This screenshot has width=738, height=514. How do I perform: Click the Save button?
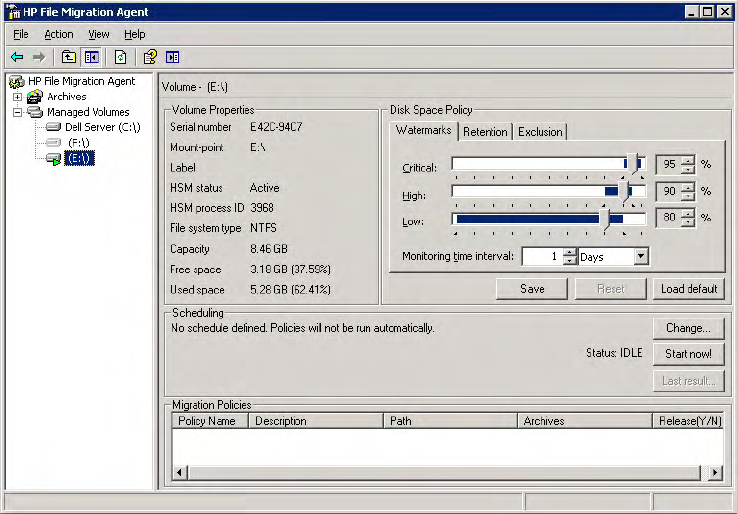(532, 289)
